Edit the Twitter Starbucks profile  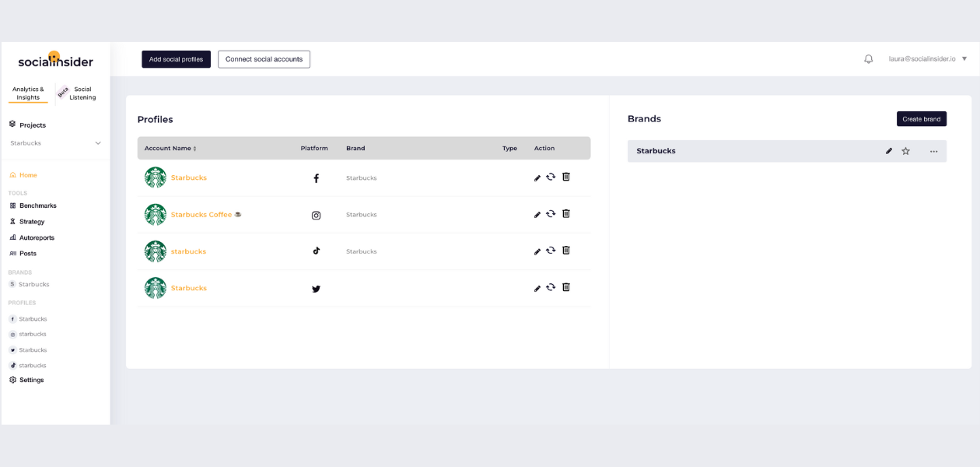click(537, 289)
